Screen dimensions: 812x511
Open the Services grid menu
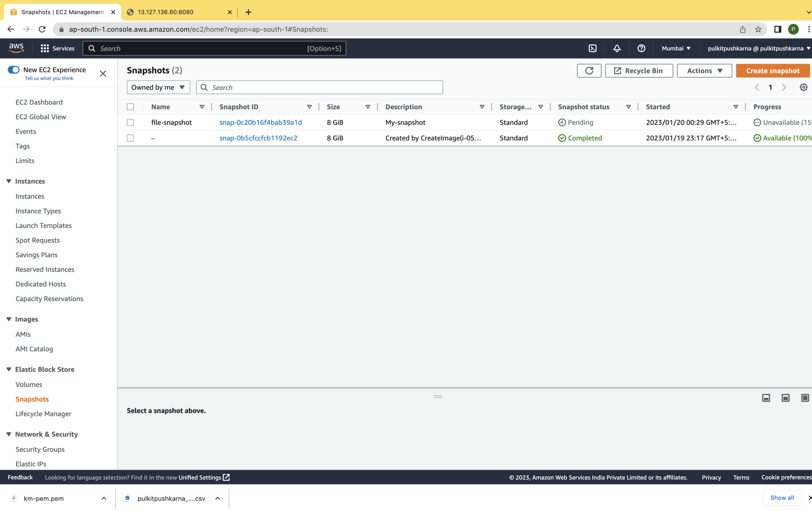(57, 48)
